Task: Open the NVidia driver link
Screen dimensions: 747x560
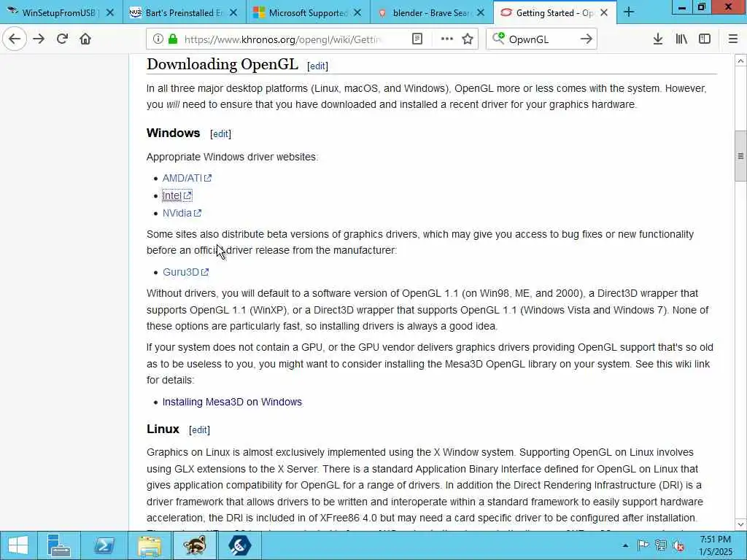Action: click(x=182, y=214)
